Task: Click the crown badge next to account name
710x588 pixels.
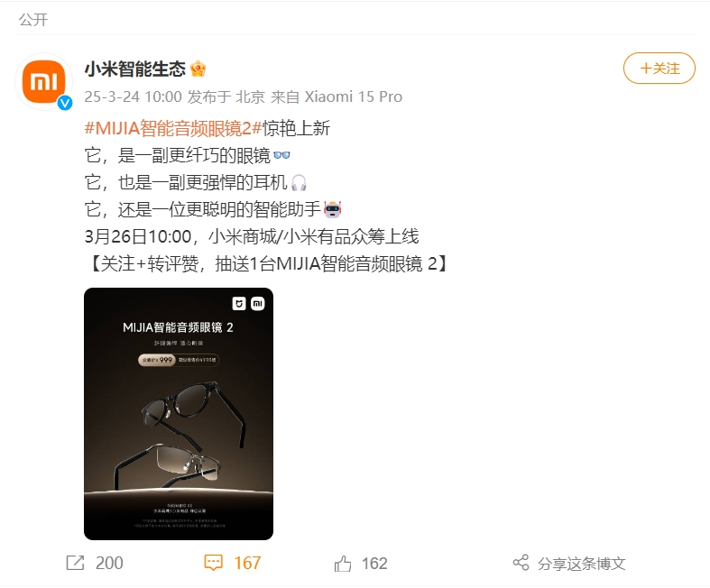Action: click(x=198, y=69)
